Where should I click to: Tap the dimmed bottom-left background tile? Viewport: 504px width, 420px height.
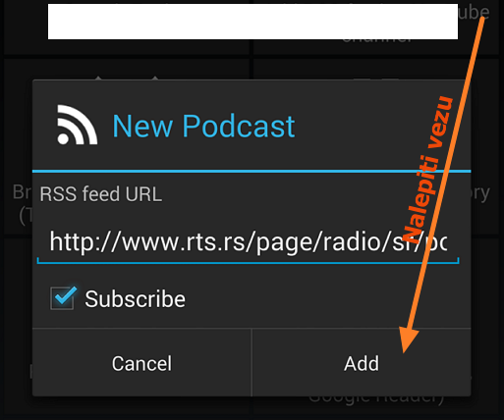[x=18, y=327]
